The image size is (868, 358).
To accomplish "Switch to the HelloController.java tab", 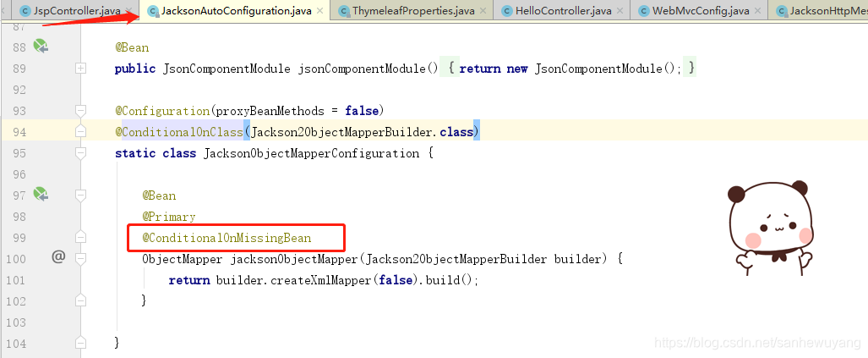I will point(564,10).
